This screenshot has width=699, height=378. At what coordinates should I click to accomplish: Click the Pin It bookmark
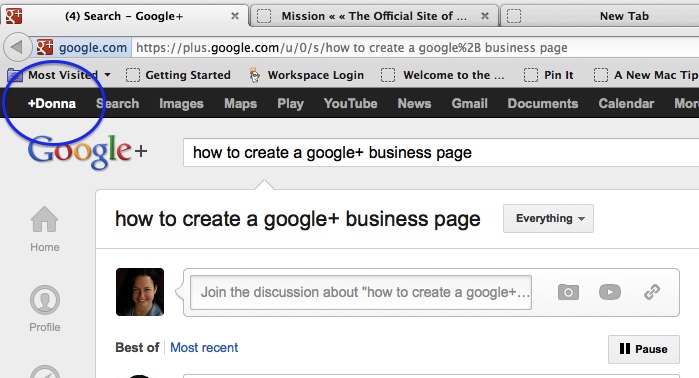(549, 75)
